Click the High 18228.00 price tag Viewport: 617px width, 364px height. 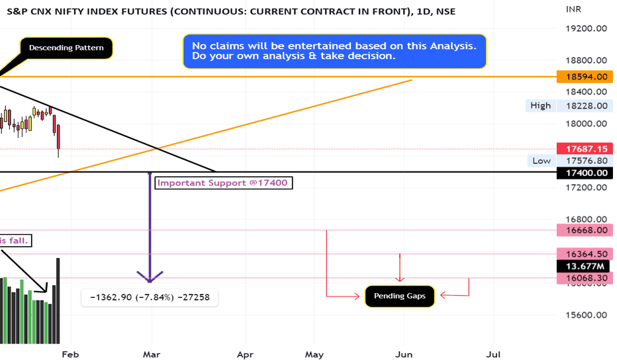[569, 105]
